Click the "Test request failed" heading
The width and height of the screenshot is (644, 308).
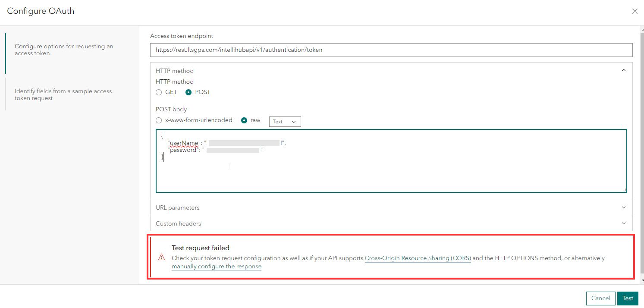(x=201, y=248)
